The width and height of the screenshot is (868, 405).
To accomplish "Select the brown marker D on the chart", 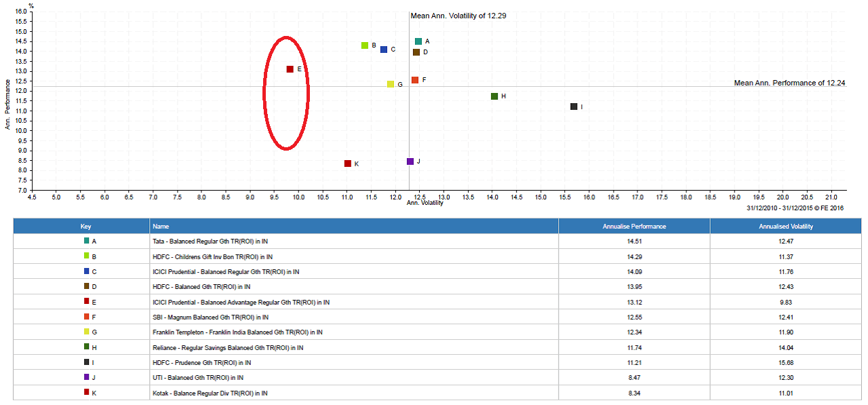I will point(416,52).
